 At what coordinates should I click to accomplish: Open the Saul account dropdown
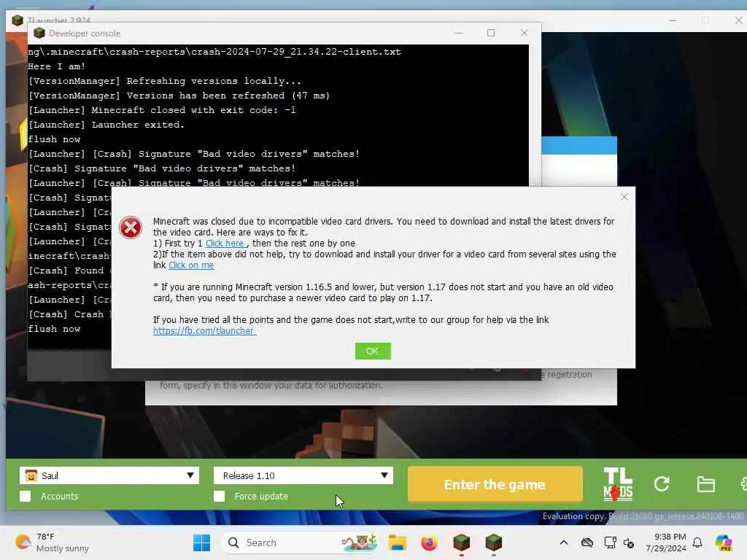pos(109,475)
